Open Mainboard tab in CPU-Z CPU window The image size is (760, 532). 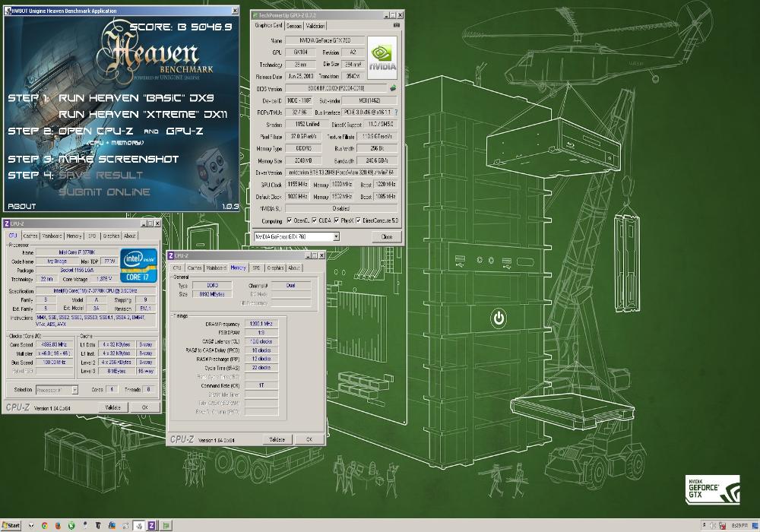[x=52, y=236]
